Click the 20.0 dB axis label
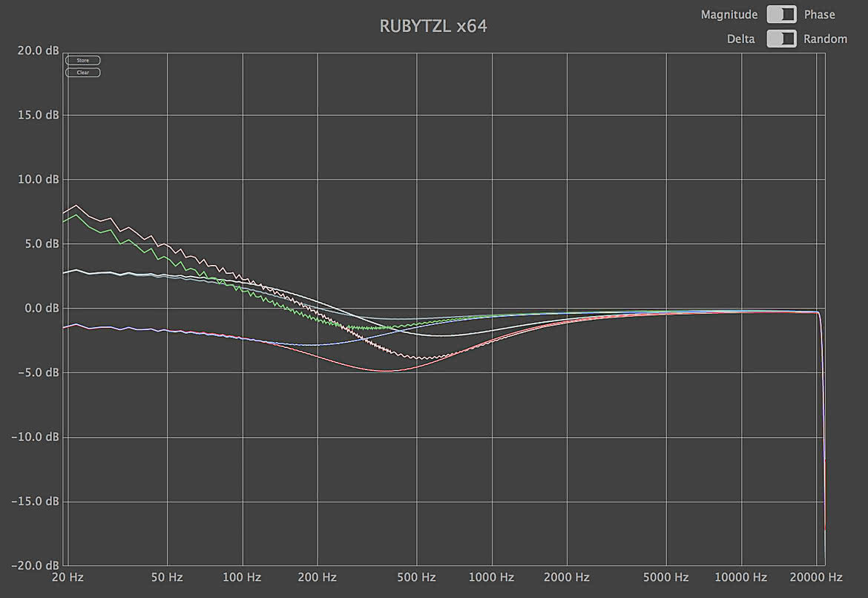The width and height of the screenshot is (868, 598). 38,51
